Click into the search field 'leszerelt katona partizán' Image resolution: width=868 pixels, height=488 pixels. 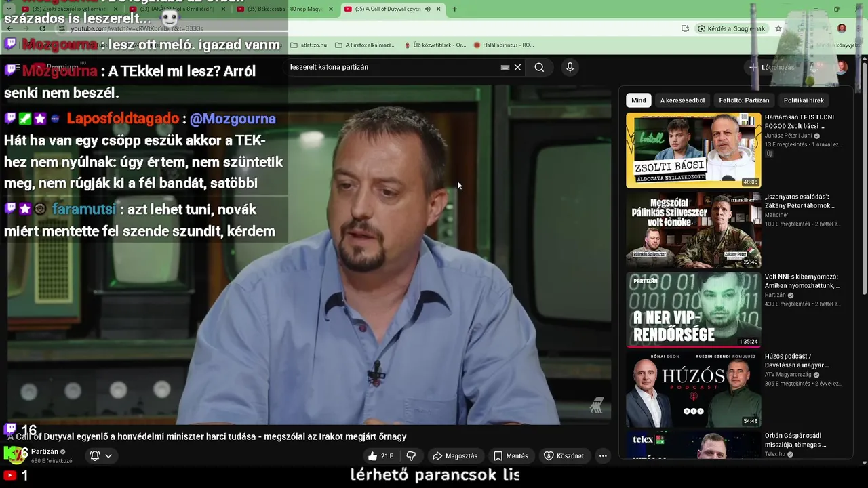[x=393, y=67]
